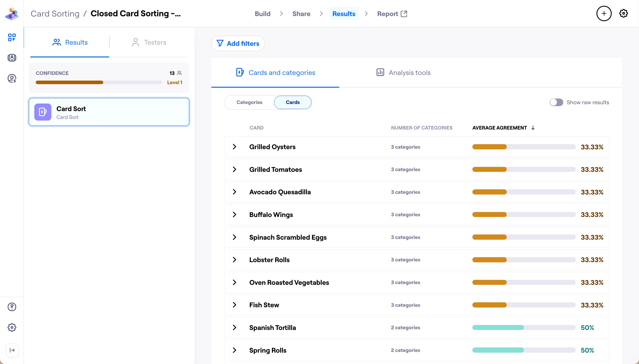This screenshot has width=639, height=364.
Task: Click the plus circle icon in header
Action: [604, 13]
